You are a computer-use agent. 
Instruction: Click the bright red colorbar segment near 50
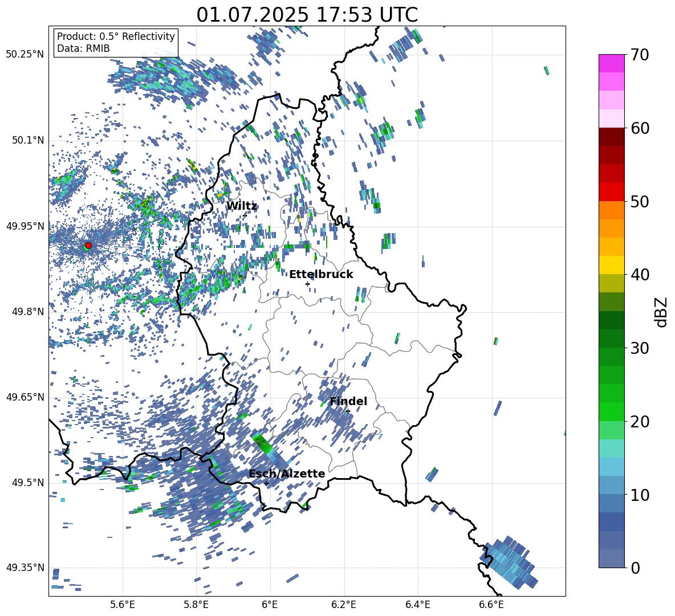tap(611, 192)
